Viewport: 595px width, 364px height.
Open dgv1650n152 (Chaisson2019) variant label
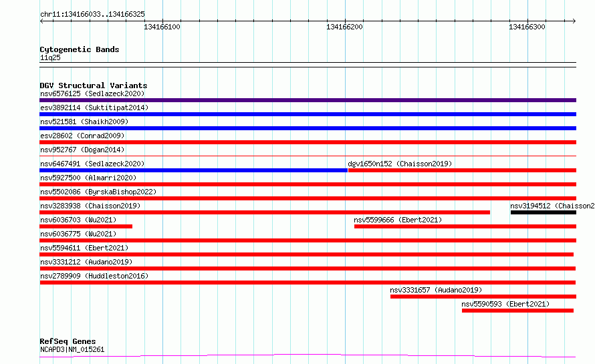point(400,164)
